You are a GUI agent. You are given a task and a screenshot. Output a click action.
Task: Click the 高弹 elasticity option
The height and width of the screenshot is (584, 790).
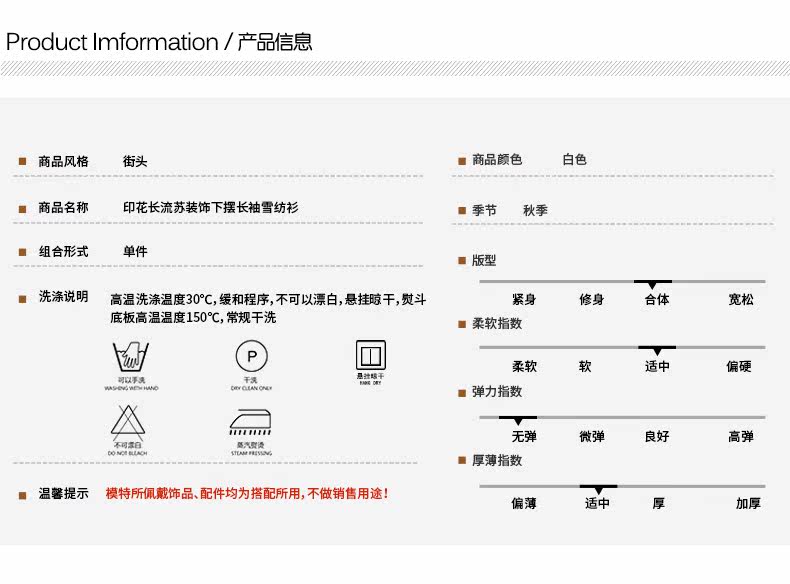(741, 436)
